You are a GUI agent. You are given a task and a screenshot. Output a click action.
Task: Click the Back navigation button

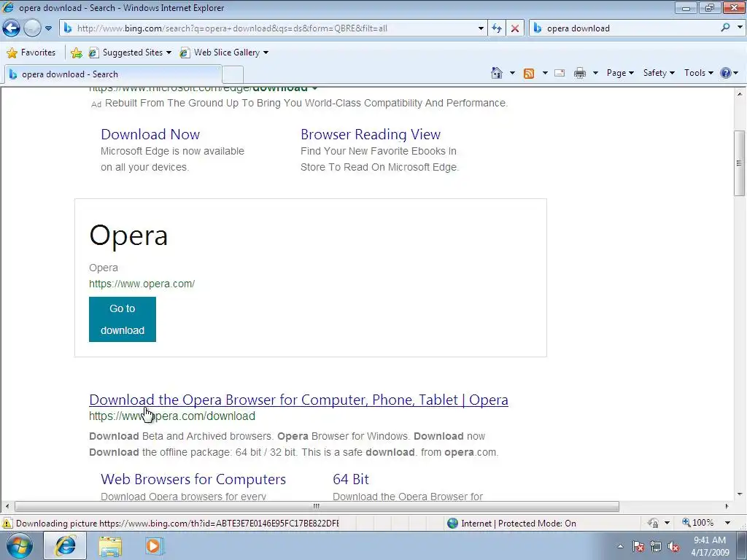click(x=12, y=28)
